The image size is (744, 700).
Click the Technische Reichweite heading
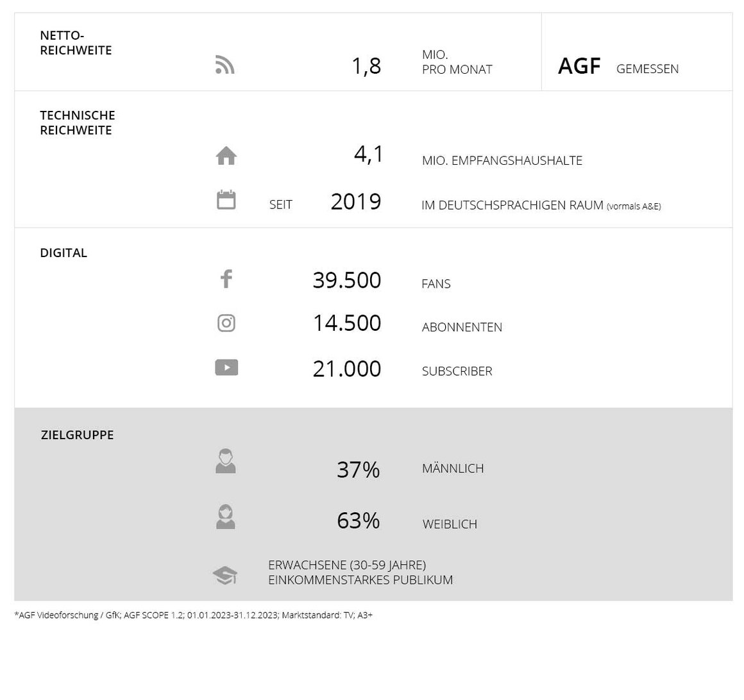click(x=78, y=123)
